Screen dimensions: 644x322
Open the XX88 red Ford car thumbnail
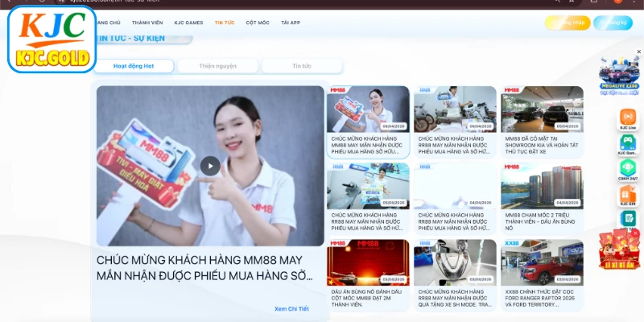click(542, 262)
